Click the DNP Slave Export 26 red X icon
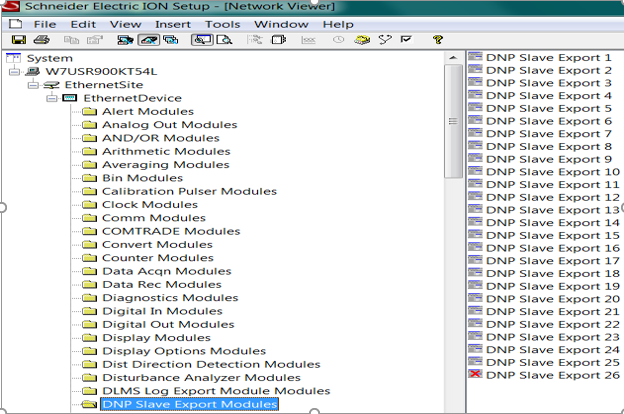Viewport: 624px width, 414px height. pyautogui.click(x=475, y=374)
